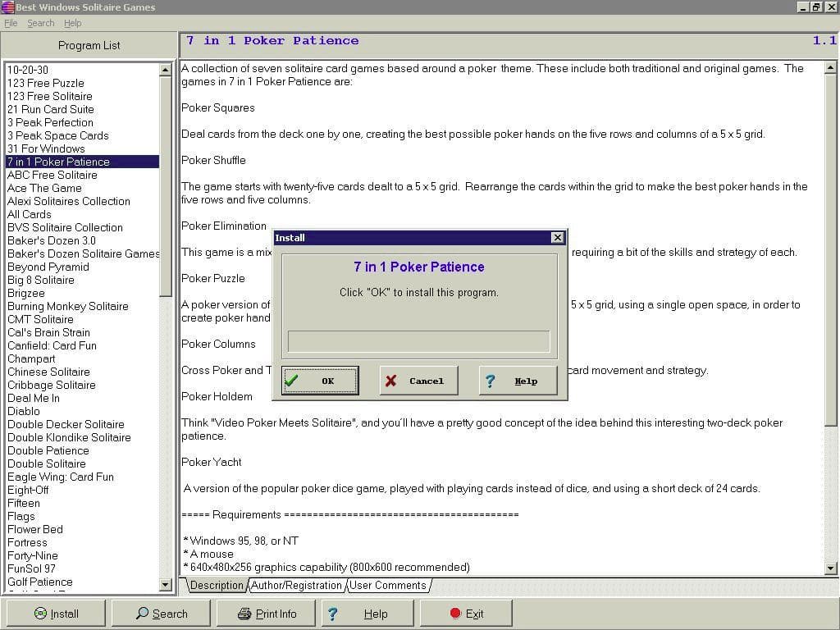Select 3 Peak Perfection entry

coord(83,122)
